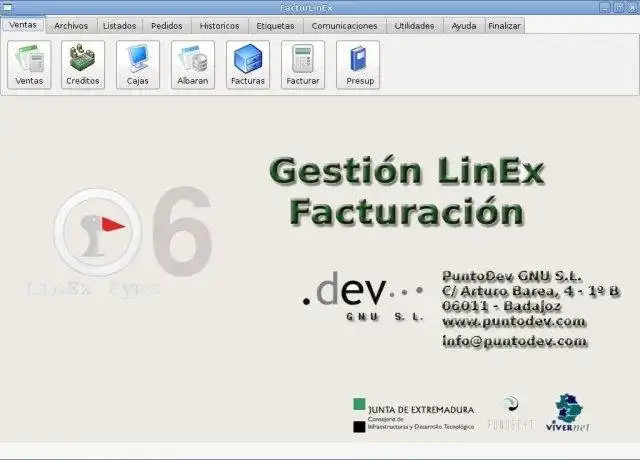
Task: Click the Finalizar tab
Action: pos(504,26)
